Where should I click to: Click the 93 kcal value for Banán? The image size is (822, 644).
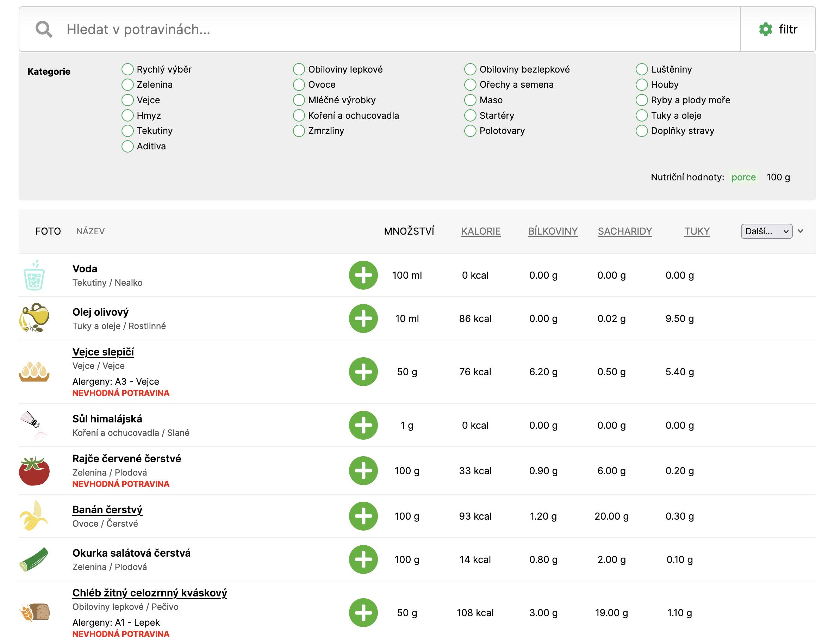[475, 516]
